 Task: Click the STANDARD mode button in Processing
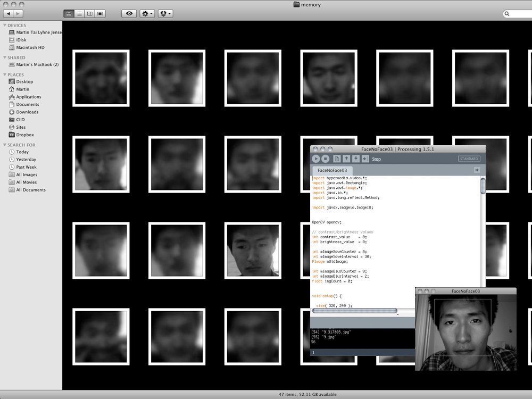tap(469, 159)
